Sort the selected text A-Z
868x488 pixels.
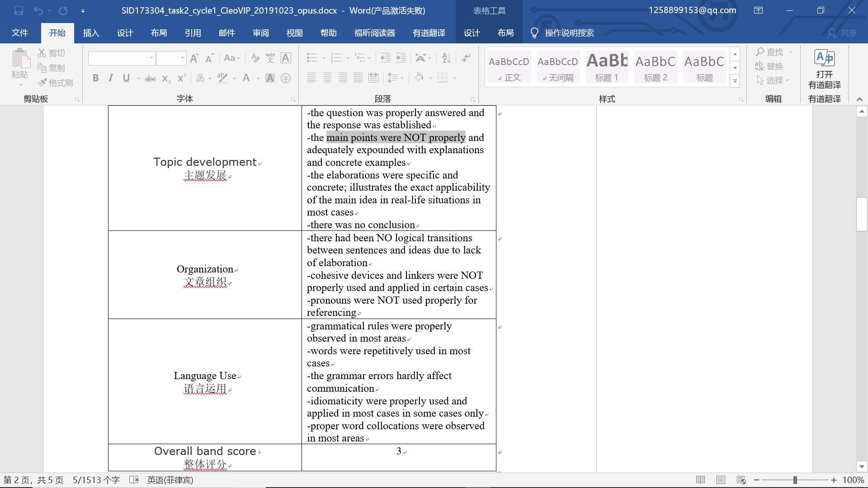click(x=447, y=58)
